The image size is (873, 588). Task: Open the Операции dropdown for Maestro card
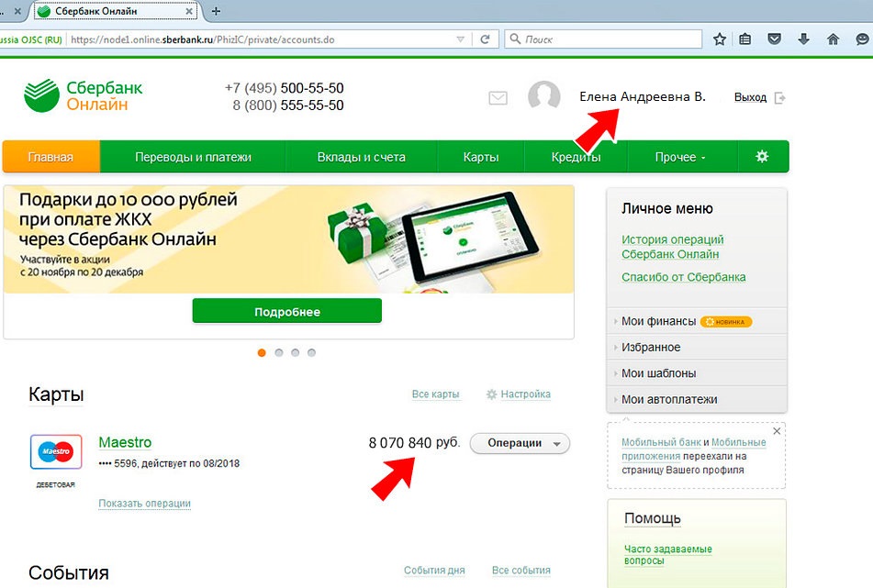point(520,443)
